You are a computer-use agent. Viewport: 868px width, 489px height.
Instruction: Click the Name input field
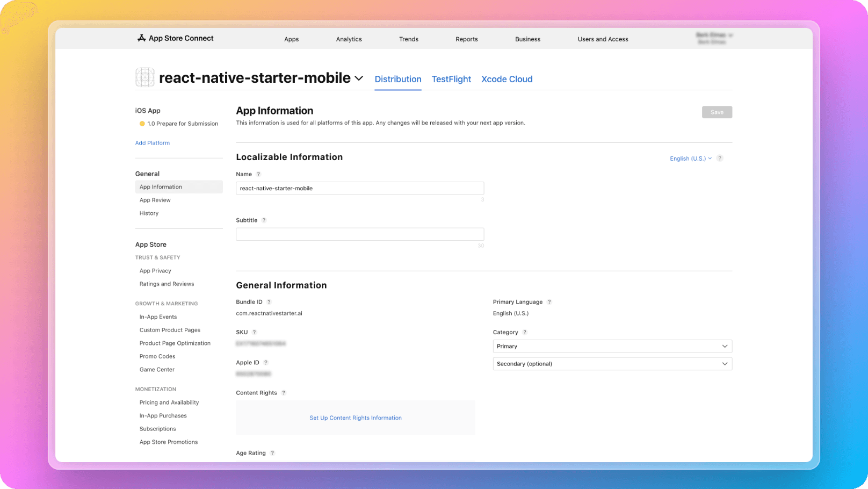pos(360,188)
